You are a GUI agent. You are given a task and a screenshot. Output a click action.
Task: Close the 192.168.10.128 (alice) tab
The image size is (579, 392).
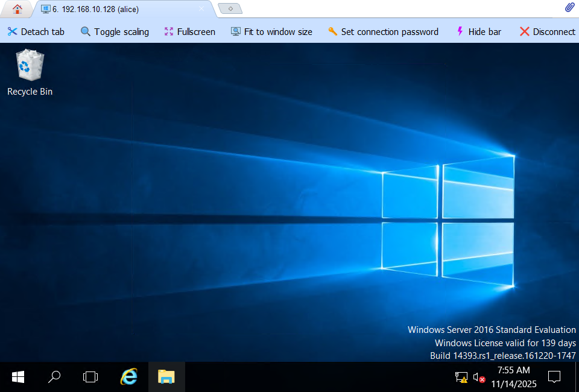pyautogui.click(x=201, y=9)
